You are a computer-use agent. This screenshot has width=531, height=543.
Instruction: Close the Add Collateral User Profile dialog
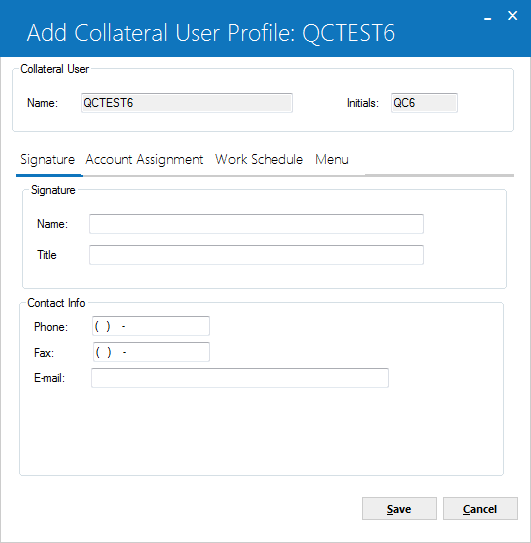click(512, 16)
